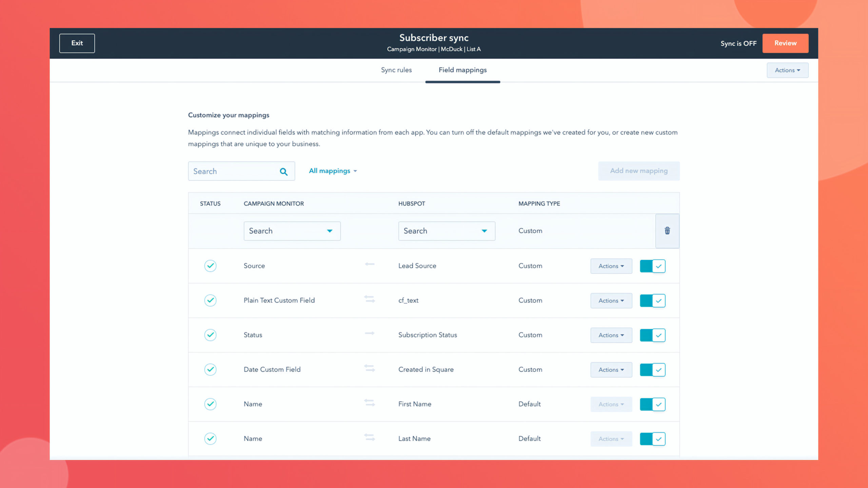This screenshot has height=488, width=868.
Task: Click the 'Last Name' cell
Action: point(414,439)
